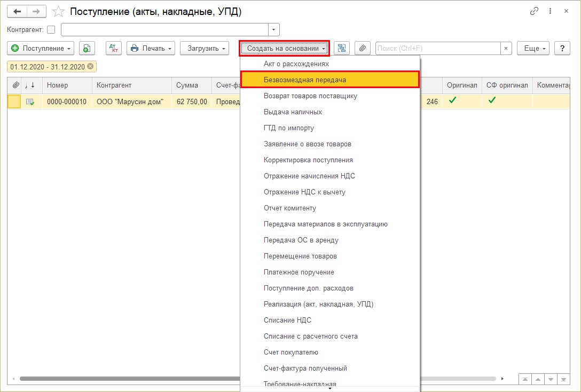Click the left arrow of horizontal scrollbar
581x392 pixels.
(x=13, y=379)
